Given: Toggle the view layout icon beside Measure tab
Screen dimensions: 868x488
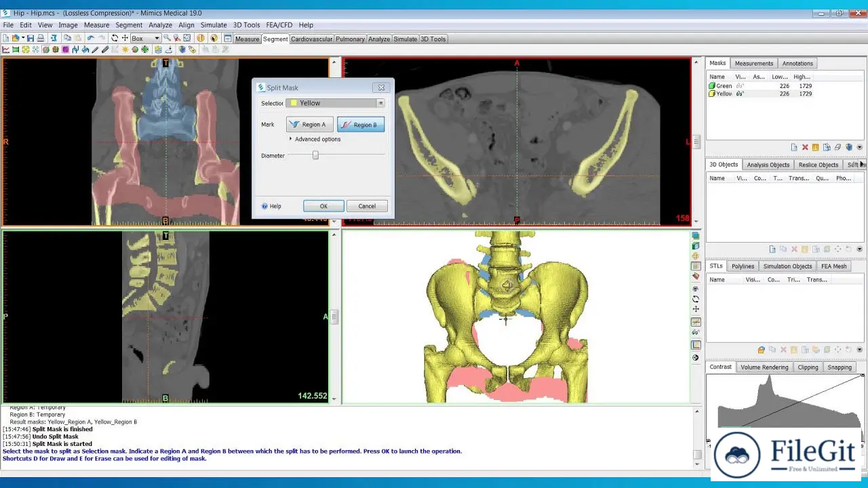Looking at the screenshot, I should tap(228, 39).
